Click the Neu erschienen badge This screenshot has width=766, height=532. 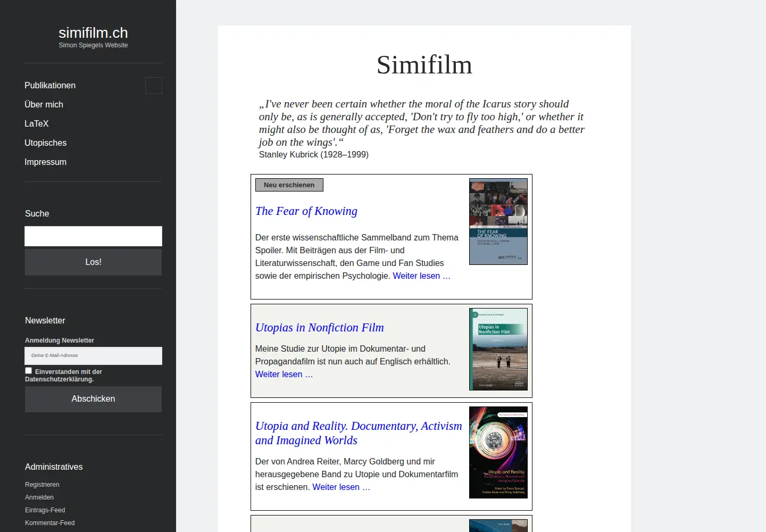click(x=289, y=185)
